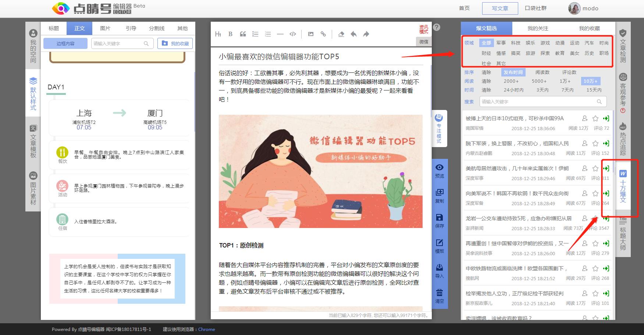Clear formatting with the eraser icon

(x=341, y=34)
